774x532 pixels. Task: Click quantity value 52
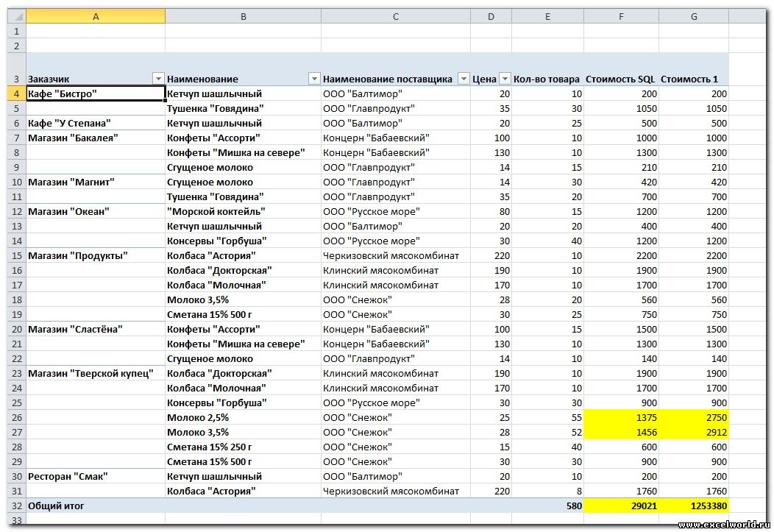[x=547, y=432]
